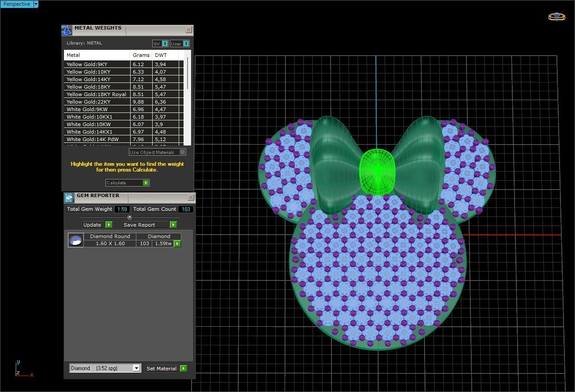Click the 6,36 DWT value for 22KY

(160, 102)
